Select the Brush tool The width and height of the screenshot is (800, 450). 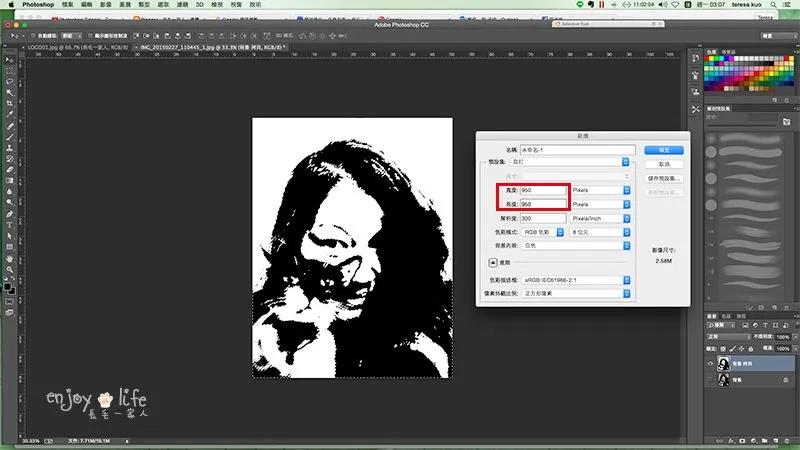pos(9,137)
